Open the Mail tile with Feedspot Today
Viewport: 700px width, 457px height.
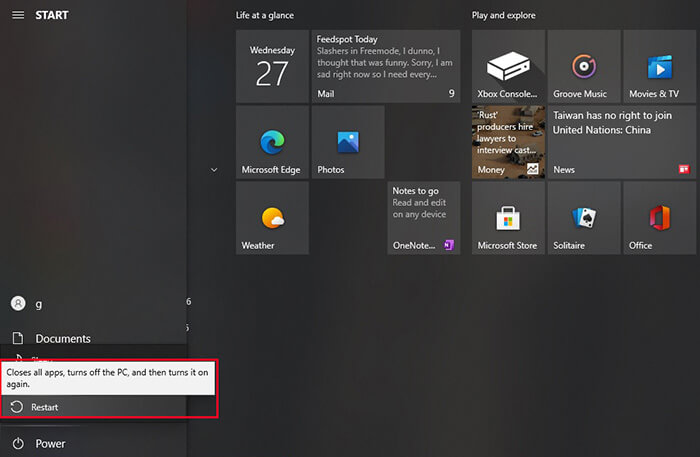pos(386,66)
